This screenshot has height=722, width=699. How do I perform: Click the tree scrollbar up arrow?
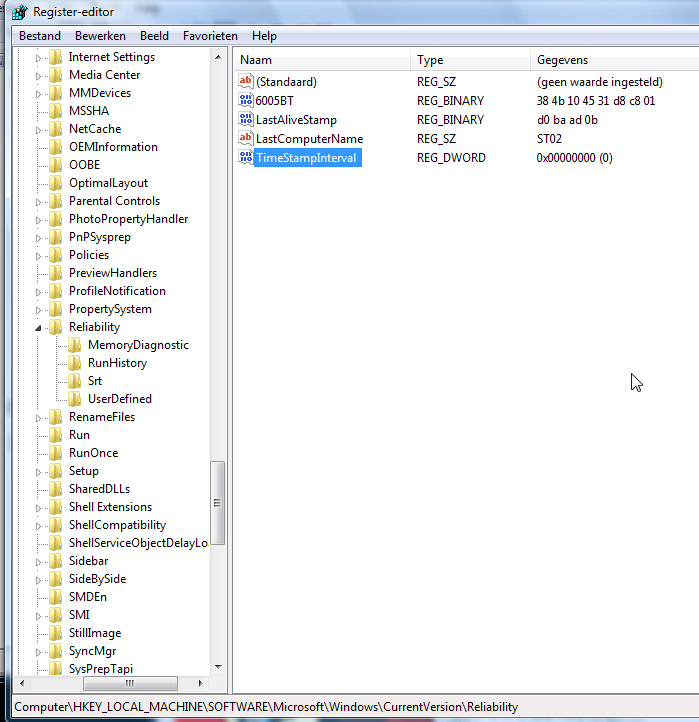pyautogui.click(x=218, y=57)
